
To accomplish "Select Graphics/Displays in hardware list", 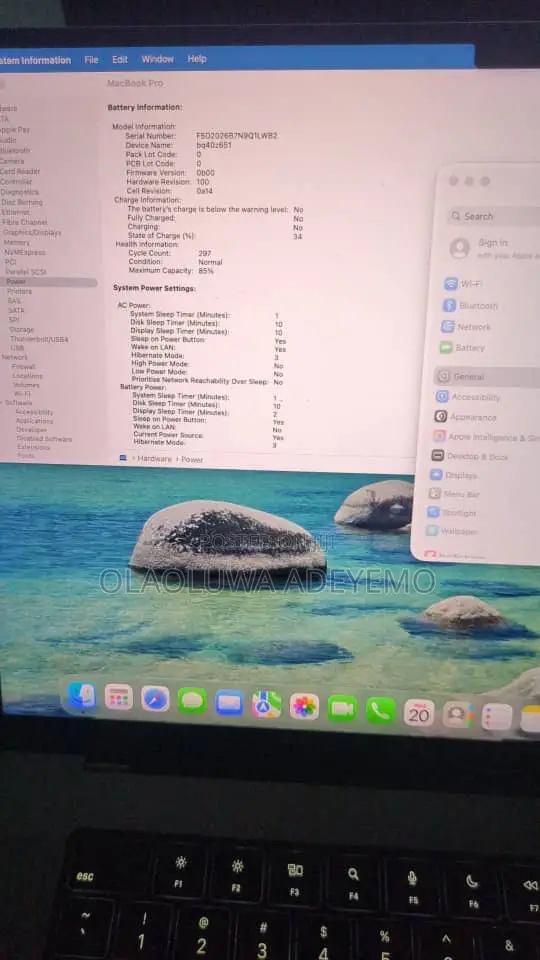I will [x=32, y=233].
